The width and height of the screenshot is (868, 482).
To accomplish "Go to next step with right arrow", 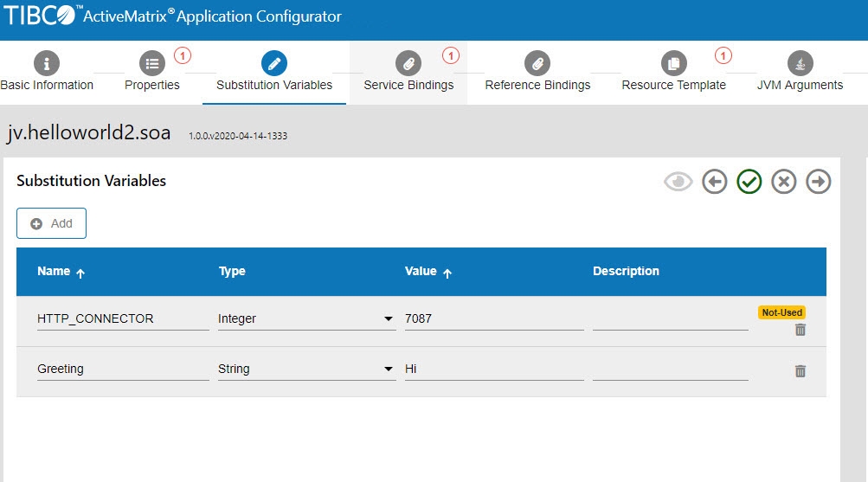I will pos(818,182).
